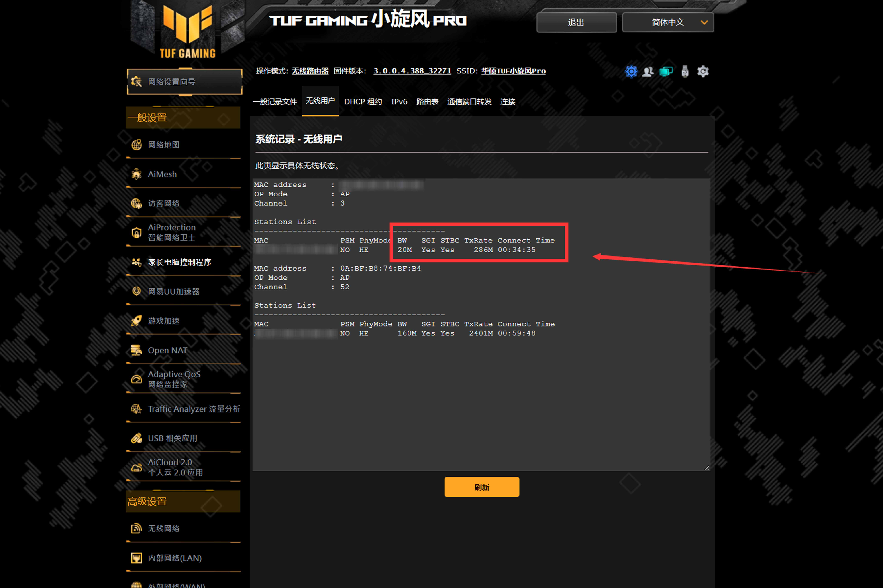
Task: Open 网易UU加速器 page
Action: click(173, 291)
